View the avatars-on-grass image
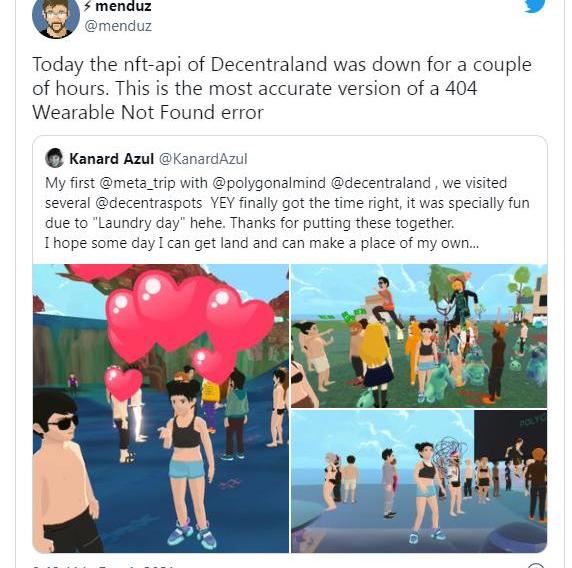The image size is (572, 568). (419, 336)
